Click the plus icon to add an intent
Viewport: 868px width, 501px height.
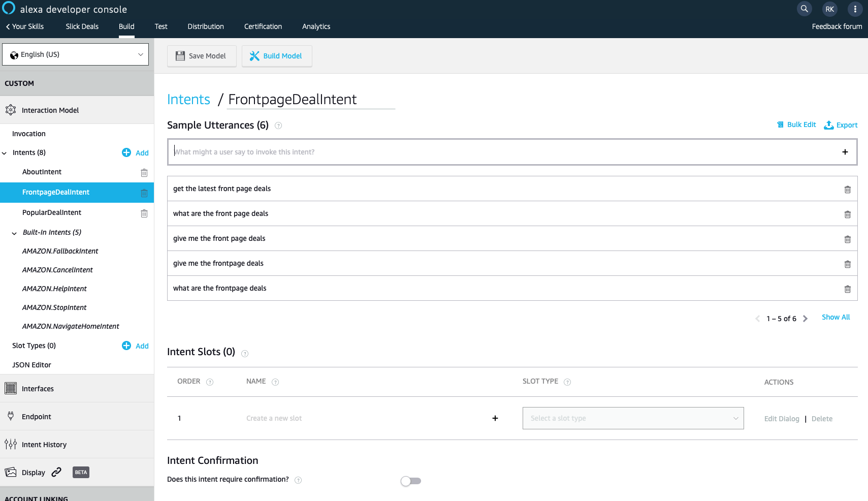[x=126, y=152]
